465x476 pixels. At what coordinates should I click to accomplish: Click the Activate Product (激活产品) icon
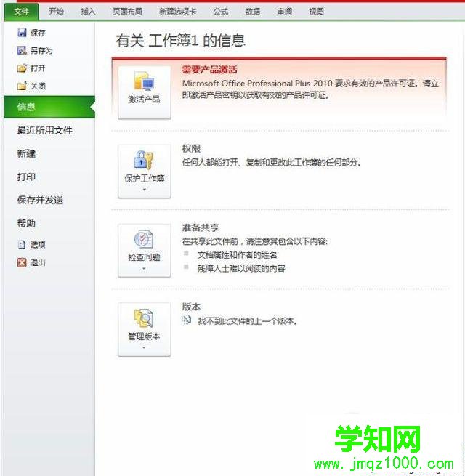coord(144,81)
